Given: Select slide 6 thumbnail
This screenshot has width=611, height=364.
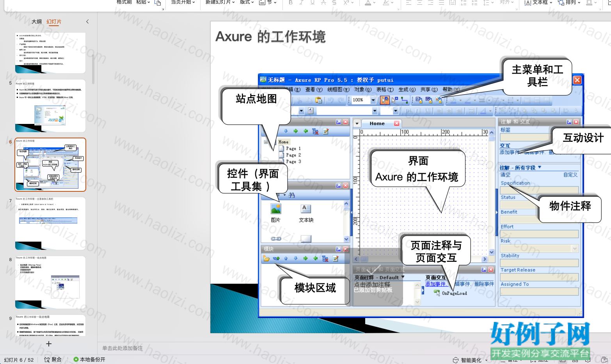Looking at the screenshot, I should click(50, 164).
